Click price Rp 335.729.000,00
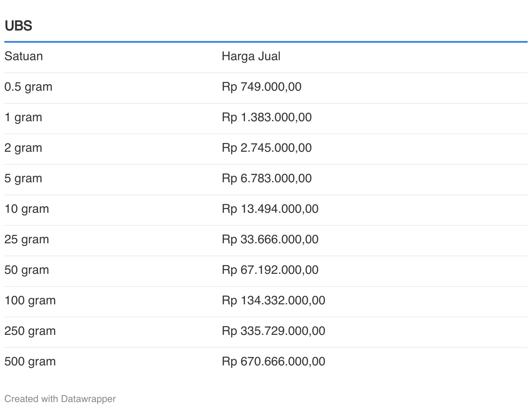This screenshot has height=409, width=532. pos(273,331)
